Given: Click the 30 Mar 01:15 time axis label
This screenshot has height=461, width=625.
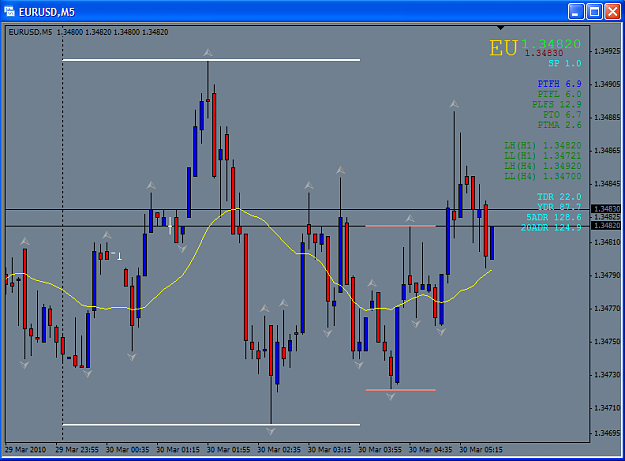Looking at the screenshot, I should pos(178,450).
